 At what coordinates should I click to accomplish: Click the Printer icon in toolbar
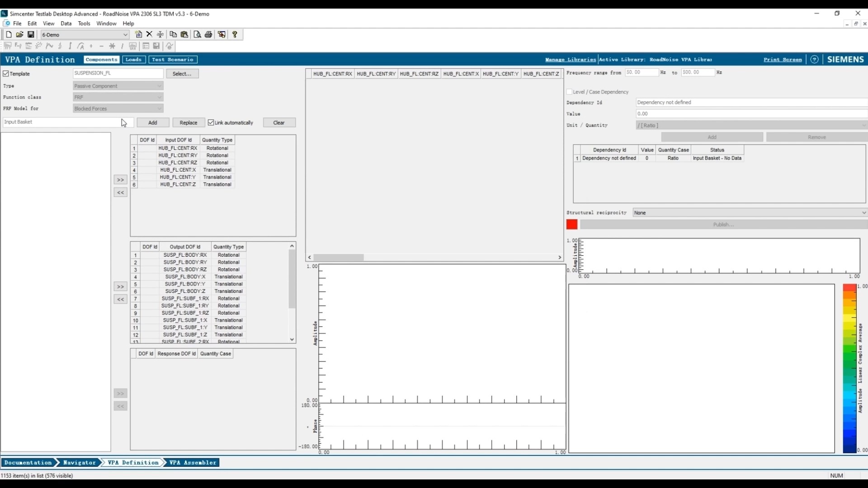pyautogui.click(x=208, y=34)
